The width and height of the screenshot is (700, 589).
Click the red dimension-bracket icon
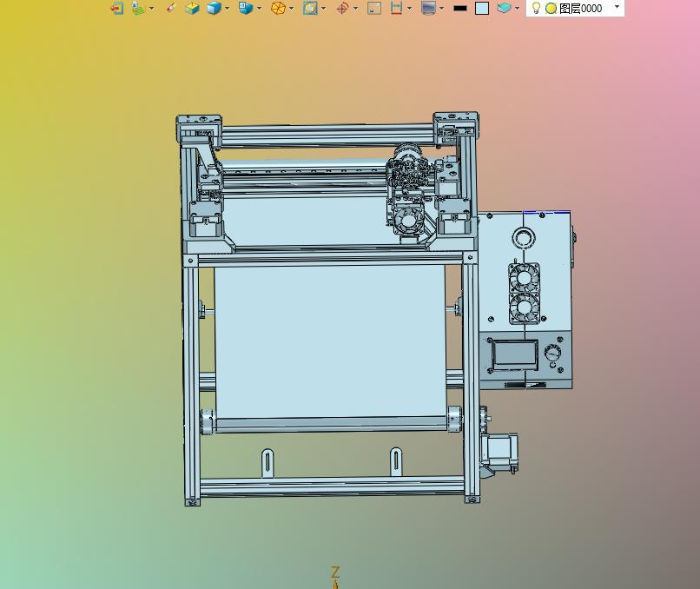[x=396, y=8]
